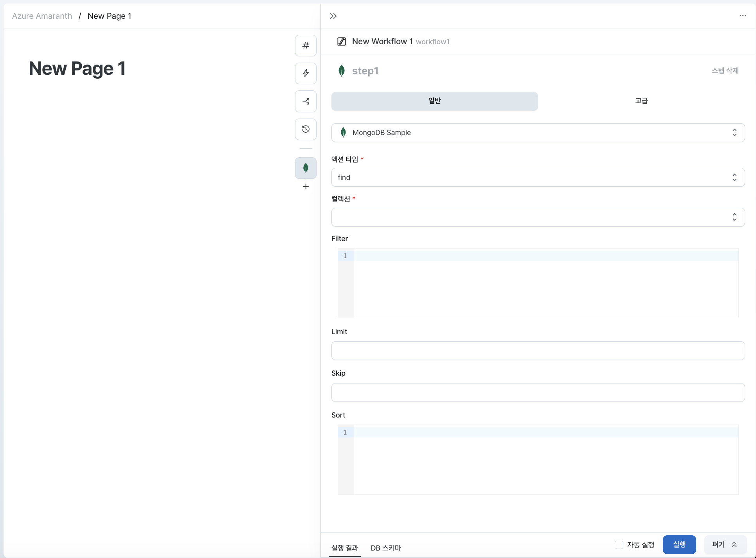Image resolution: width=756 pixels, height=558 pixels.
Task: Click the MongoDB Sample data source
Action: pos(537,133)
